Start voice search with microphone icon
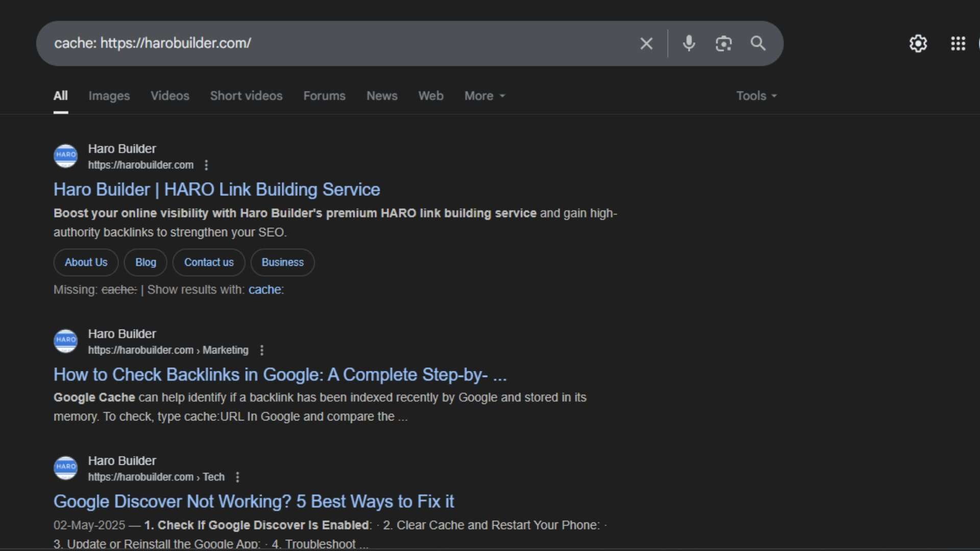Viewport: 980px width, 551px height. (689, 43)
